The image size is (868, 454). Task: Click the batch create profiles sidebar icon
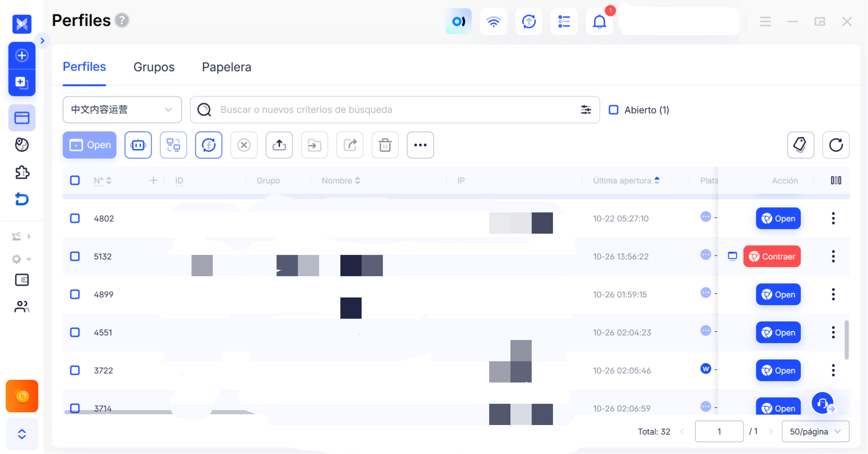point(22,83)
